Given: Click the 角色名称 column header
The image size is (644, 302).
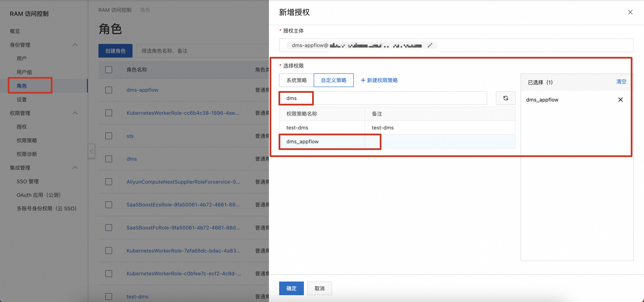Looking at the screenshot, I should click(x=137, y=70).
